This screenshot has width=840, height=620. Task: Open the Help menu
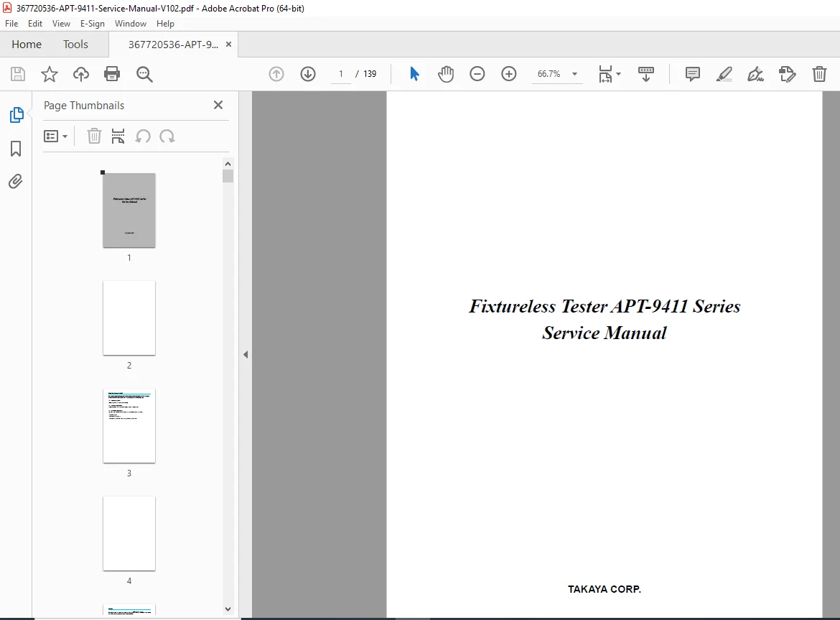[x=165, y=24]
